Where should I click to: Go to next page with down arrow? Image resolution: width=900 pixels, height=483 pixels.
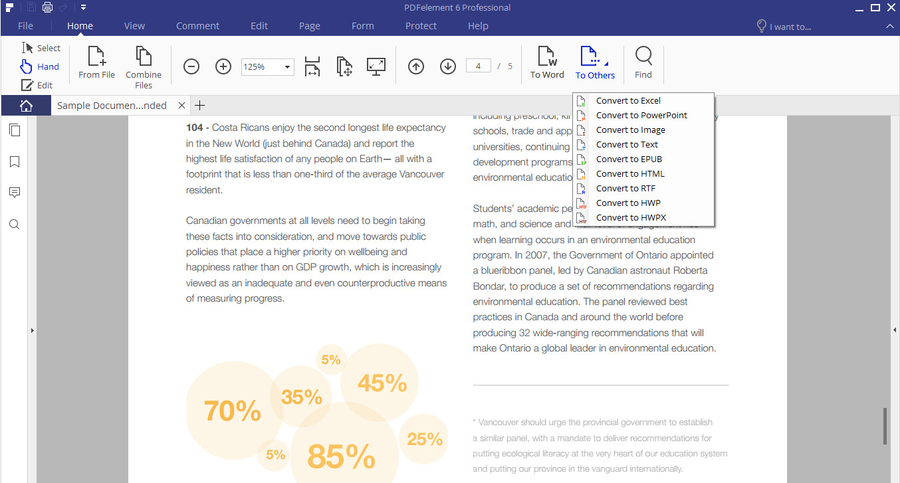pos(448,67)
